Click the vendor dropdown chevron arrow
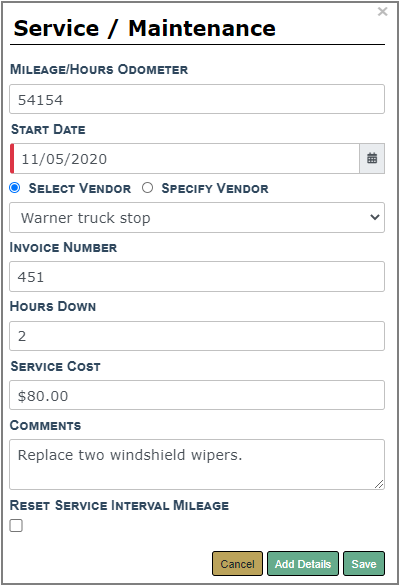 pos(375,217)
